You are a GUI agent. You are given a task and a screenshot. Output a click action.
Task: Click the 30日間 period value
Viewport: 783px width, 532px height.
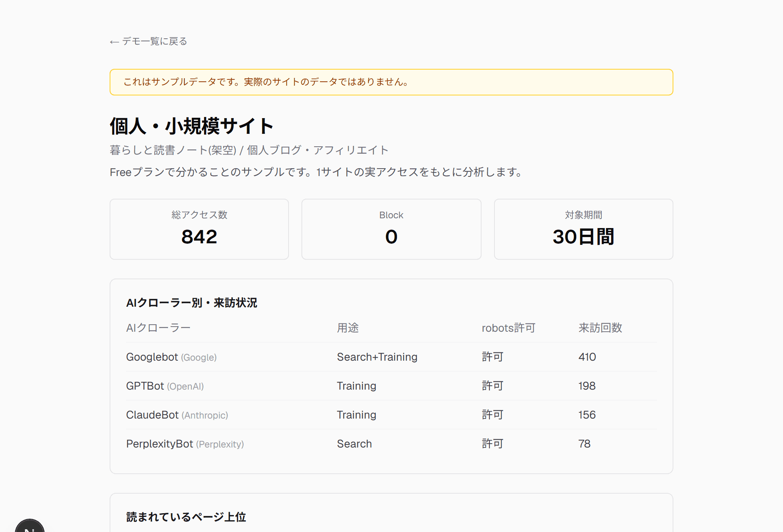(x=583, y=237)
